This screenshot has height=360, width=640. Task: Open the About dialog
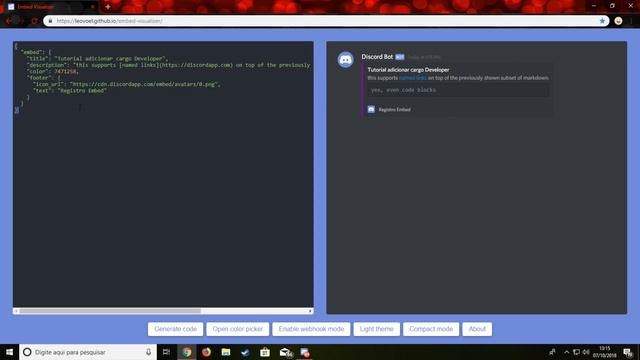point(477,329)
